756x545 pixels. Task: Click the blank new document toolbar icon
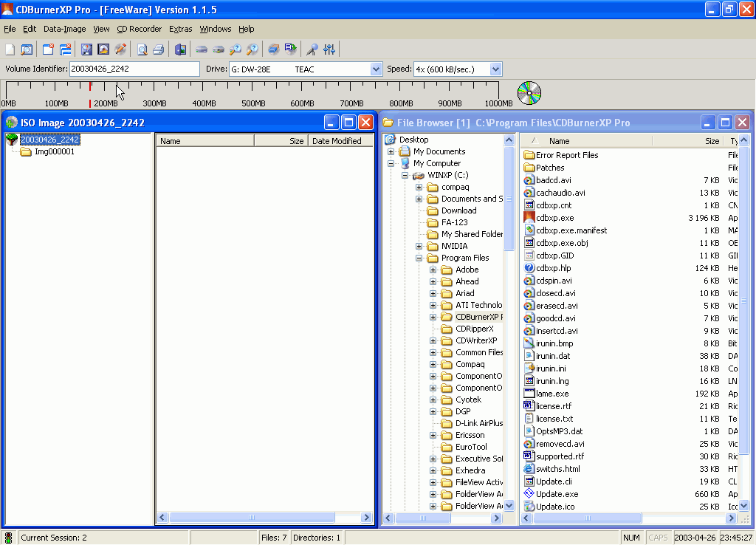[x=10, y=49]
